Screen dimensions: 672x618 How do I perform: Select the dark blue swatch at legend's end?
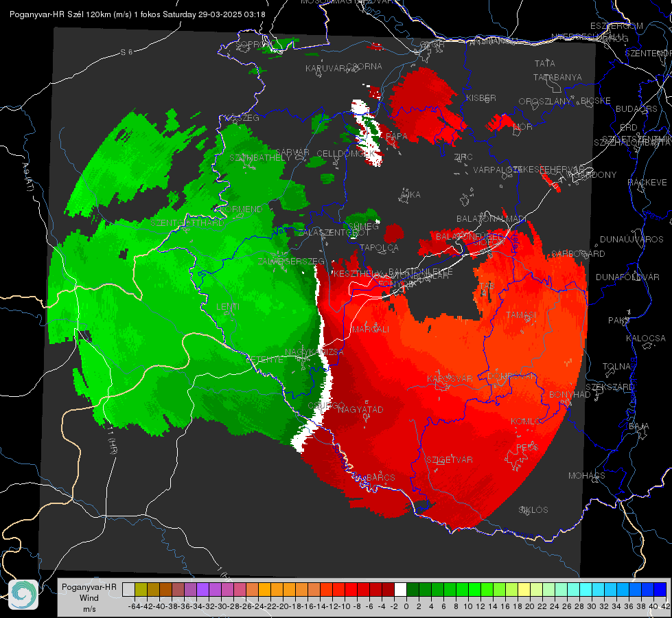click(x=660, y=589)
